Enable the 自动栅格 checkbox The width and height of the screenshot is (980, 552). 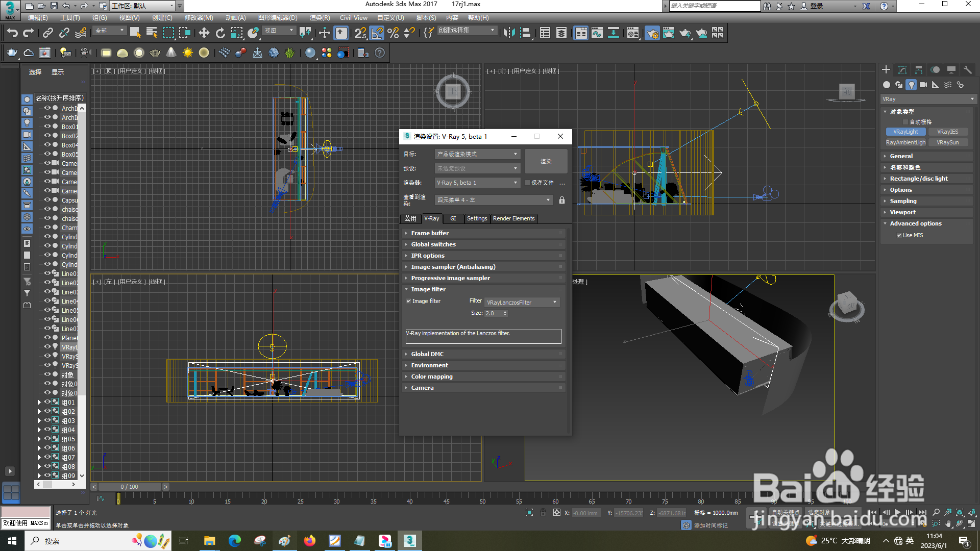pyautogui.click(x=905, y=122)
